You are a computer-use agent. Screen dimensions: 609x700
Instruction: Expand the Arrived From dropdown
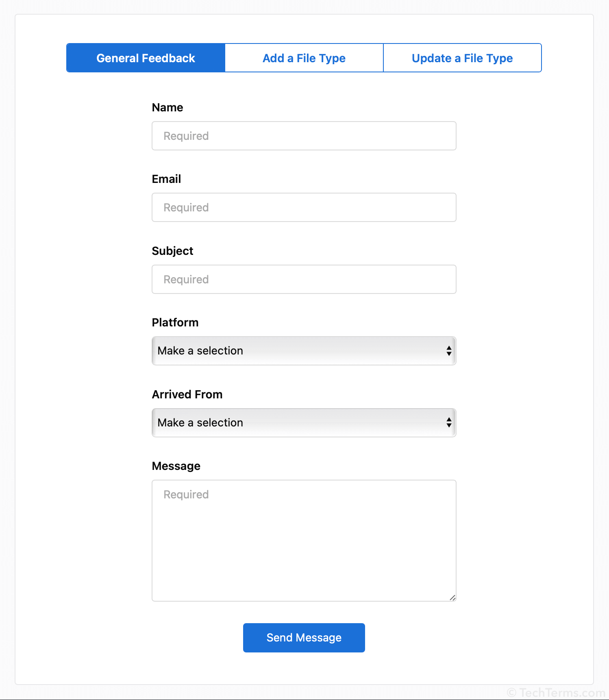[304, 423]
